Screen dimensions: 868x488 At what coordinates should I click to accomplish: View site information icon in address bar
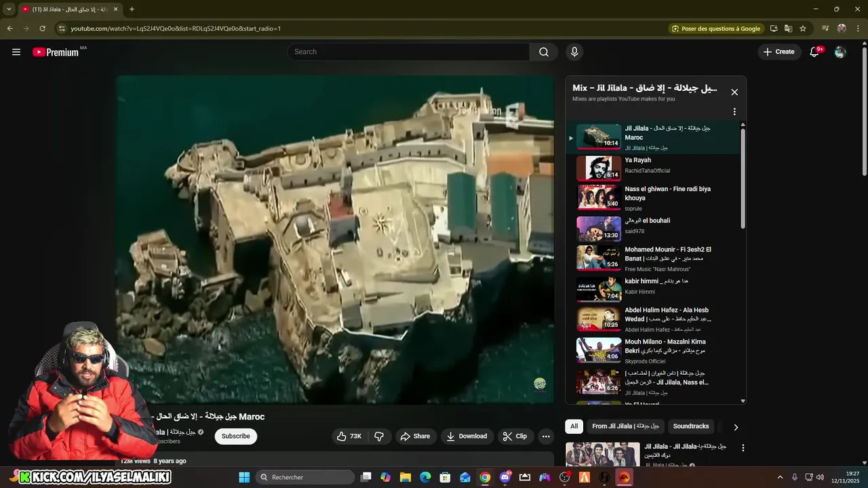(62, 28)
